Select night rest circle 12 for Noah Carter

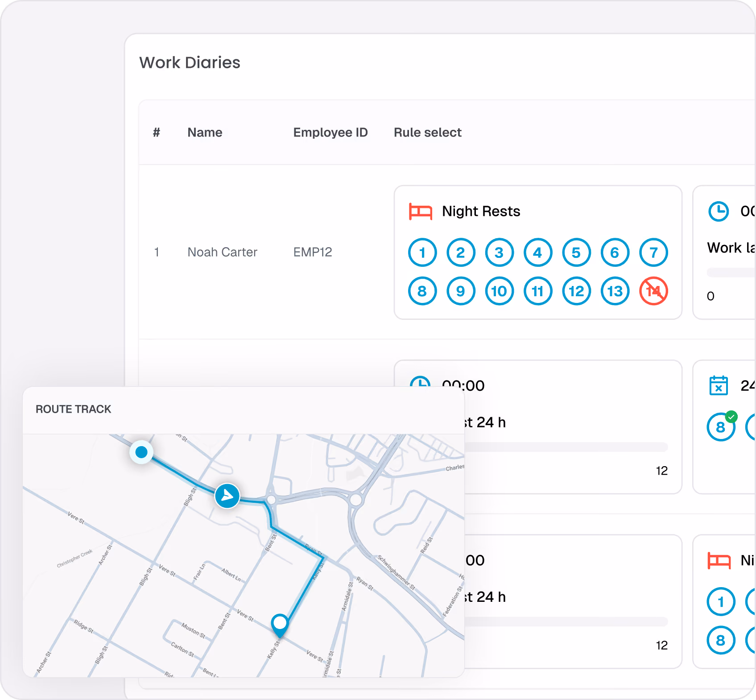coord(576,291)
